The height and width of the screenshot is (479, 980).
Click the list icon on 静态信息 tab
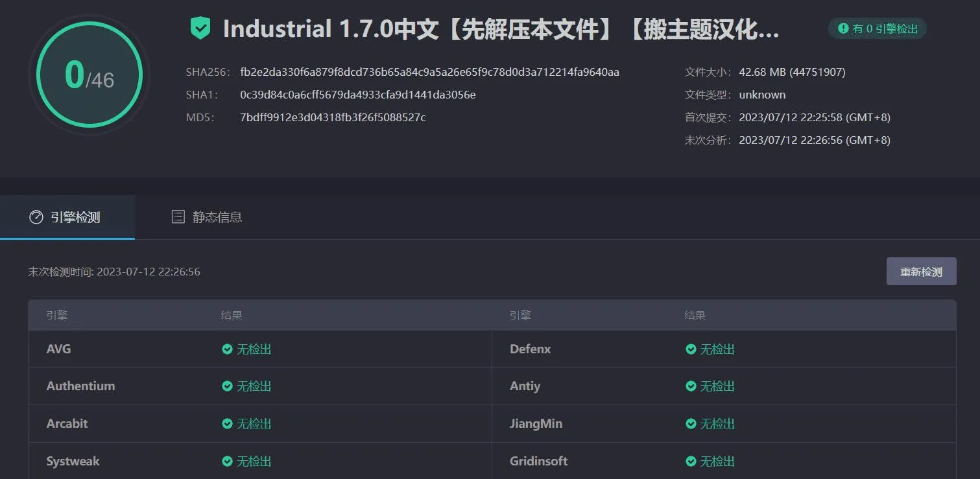[178, 217]
